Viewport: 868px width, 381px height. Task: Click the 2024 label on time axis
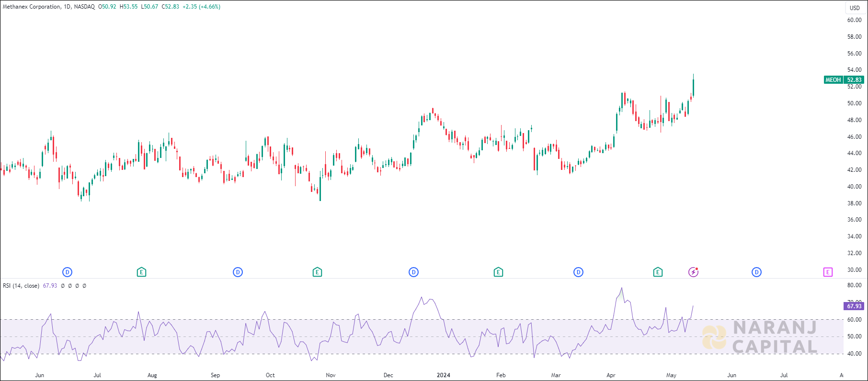(x=444, y=375)
